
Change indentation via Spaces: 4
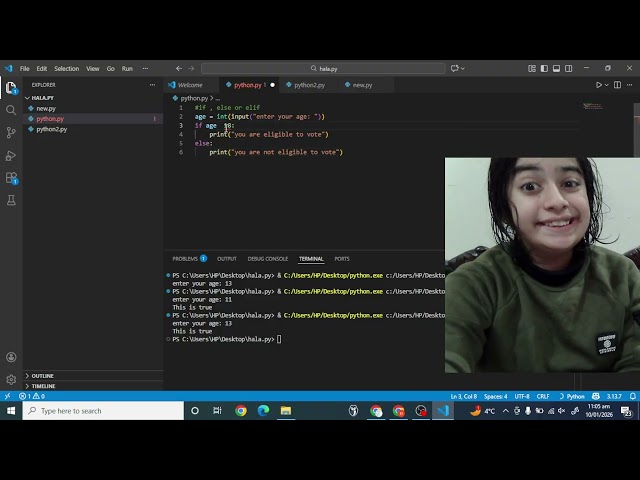[496, 396]
